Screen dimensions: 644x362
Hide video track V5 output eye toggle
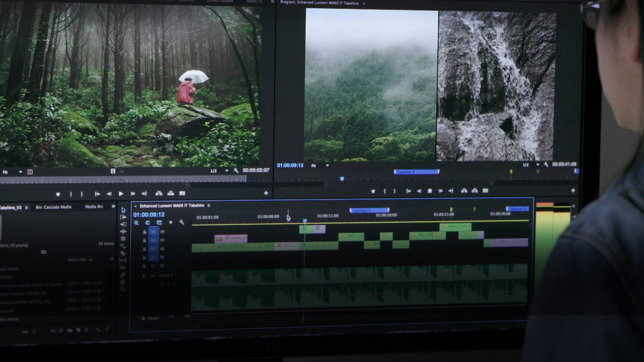coord(162,231)
